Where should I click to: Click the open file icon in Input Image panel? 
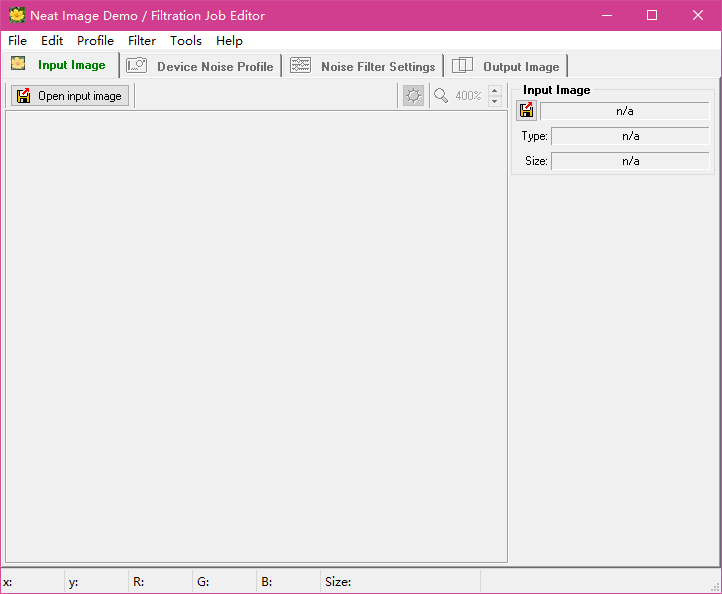pyautogui.click(x=526, y=111)
